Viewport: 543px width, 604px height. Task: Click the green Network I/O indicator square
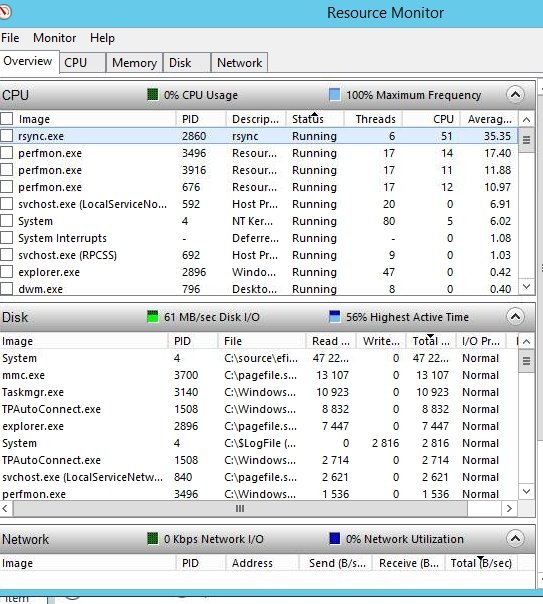(x=153, y=539)
